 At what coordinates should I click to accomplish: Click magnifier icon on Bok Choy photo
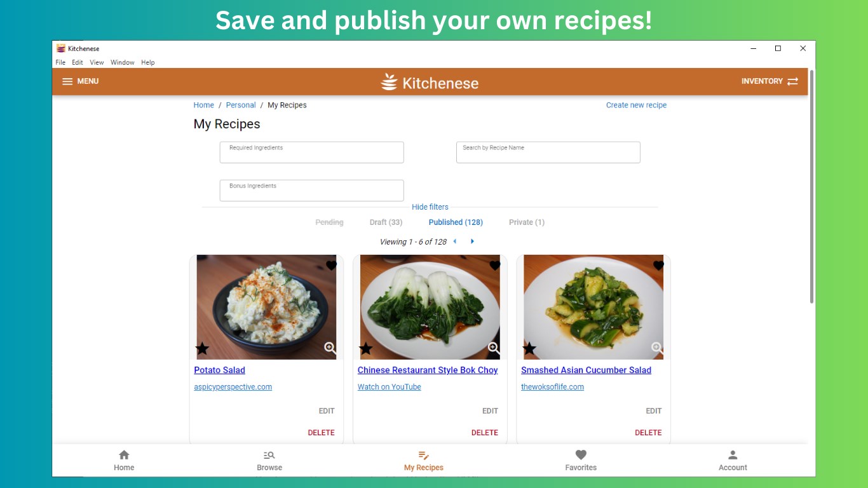494,348
